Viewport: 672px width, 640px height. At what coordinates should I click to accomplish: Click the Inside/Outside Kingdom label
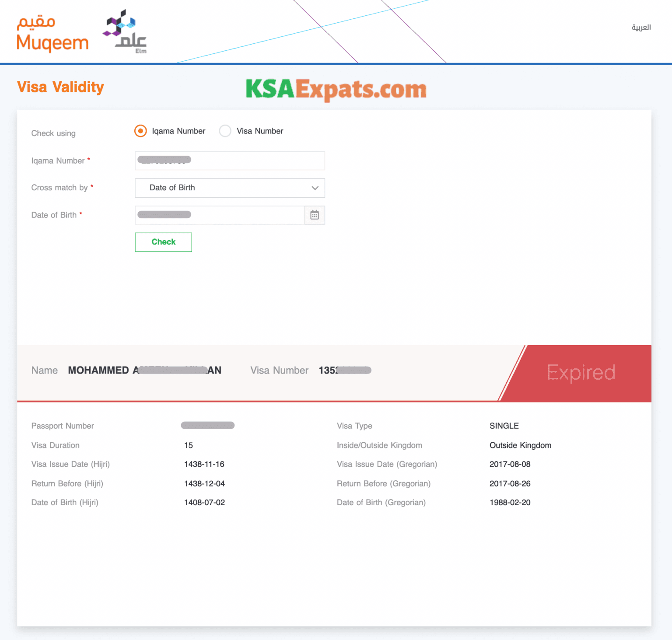click(x=379, y=445)
